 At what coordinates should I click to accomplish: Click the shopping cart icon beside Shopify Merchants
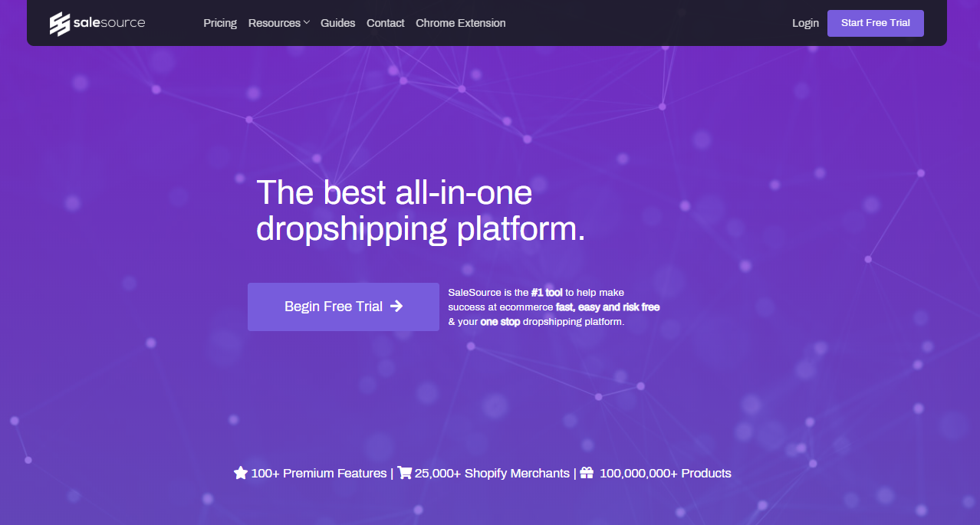tap(404, 473)
